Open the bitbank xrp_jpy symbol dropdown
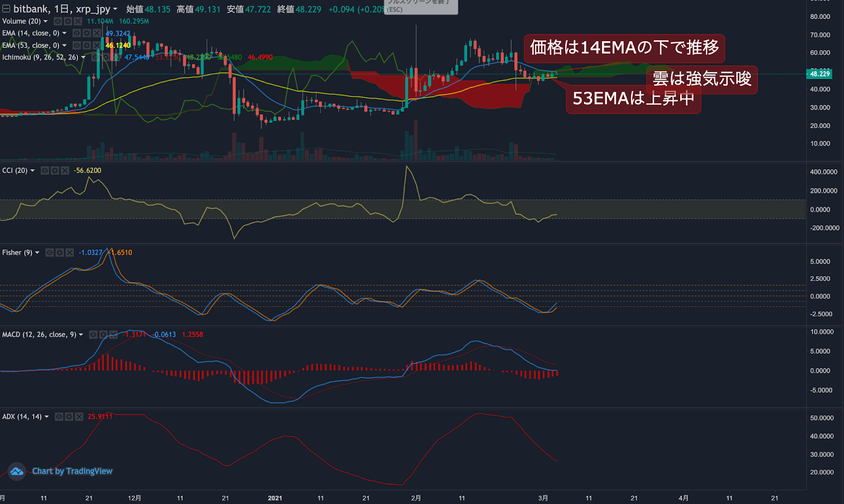Screen dimensions: 844x504 click(115, 9)
